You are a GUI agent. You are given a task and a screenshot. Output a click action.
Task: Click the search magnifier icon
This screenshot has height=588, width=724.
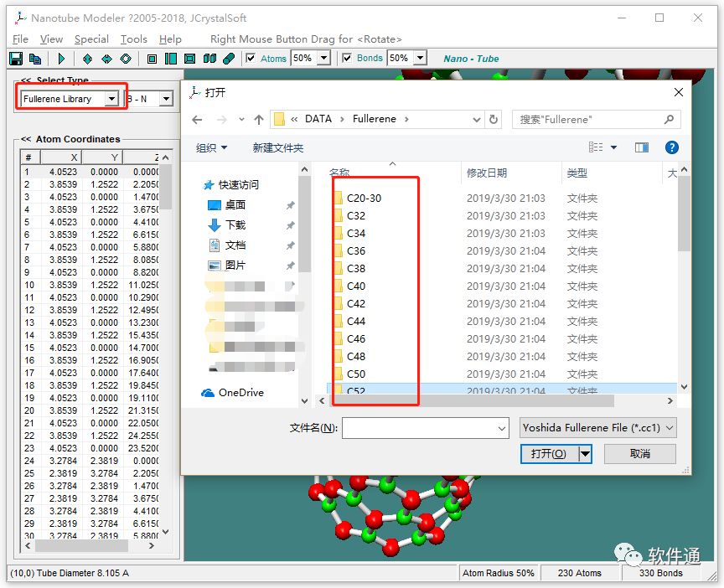pos(669,120)
